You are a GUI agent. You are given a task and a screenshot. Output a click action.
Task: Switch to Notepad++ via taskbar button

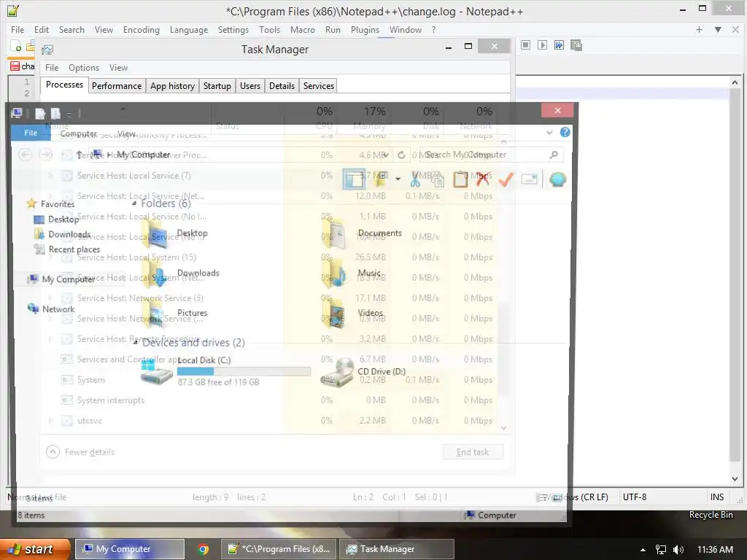coord(279,549)
